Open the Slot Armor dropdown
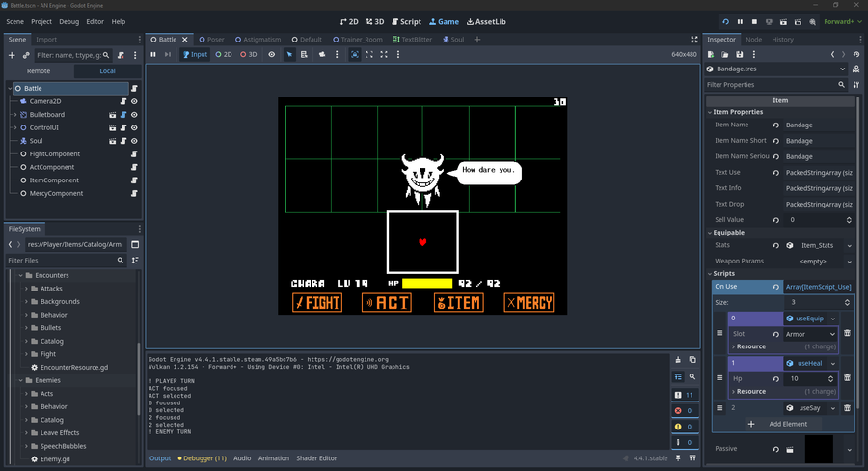Image resolution: width=868 pixels, height=471 pixels. pos(810,334)
